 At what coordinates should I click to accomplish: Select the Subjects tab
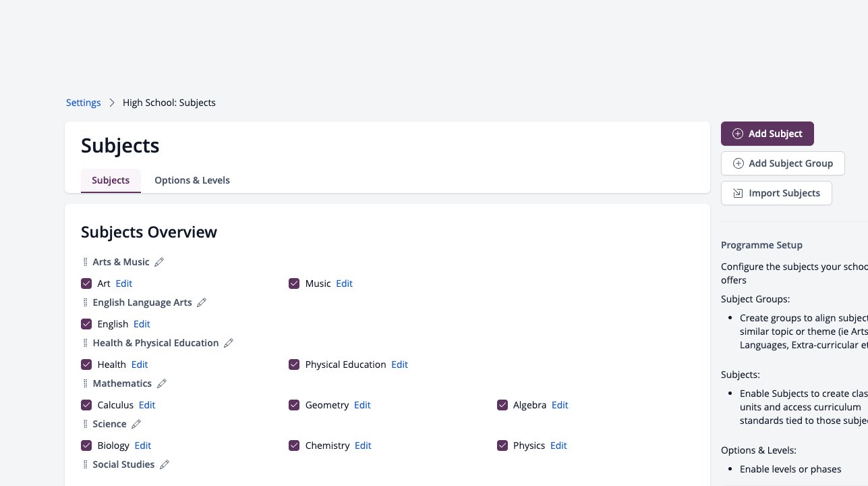(x=111, y=180)
